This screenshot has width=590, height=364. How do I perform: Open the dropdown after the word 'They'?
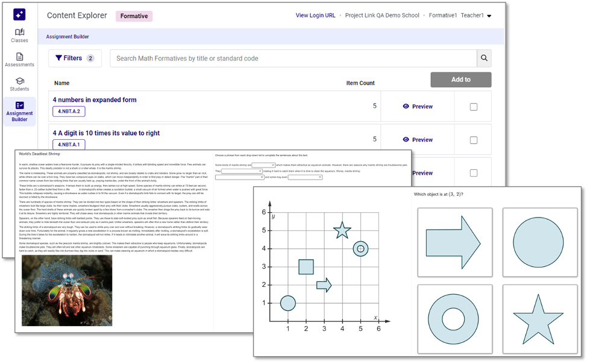242,171
